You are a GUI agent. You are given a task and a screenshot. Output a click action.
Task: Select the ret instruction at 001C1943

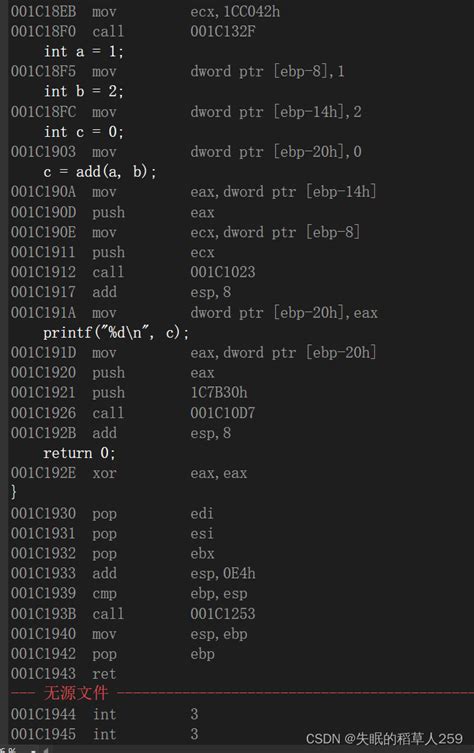pos(63,674)
